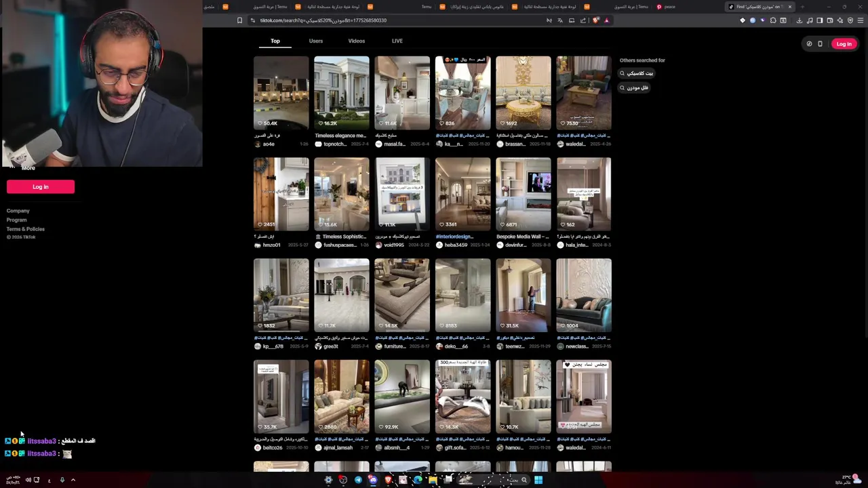Viewport: 868px width, 488px height.
Task: Open Telegram icon in taskbar
Action: pos(358,480)
